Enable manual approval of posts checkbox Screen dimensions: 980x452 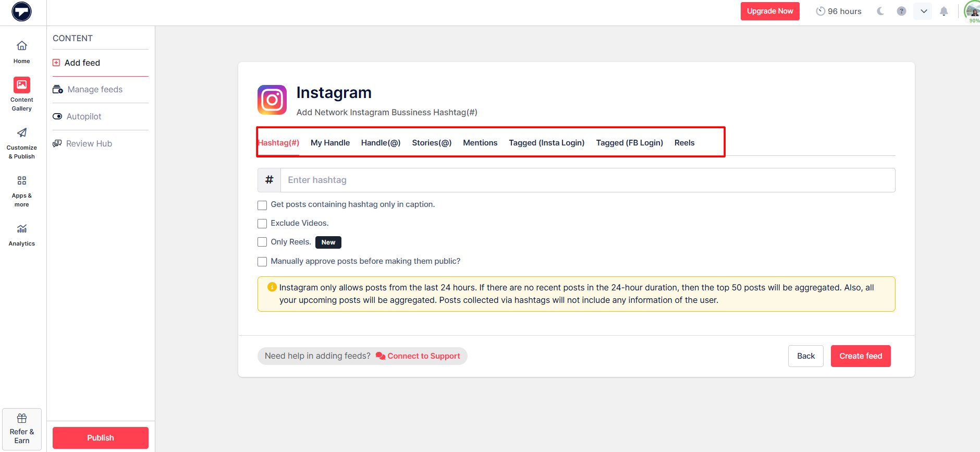point(262,261)
